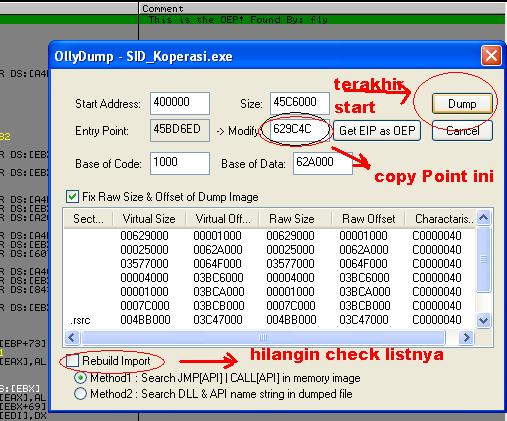This screenshot has width=507, height=421.
Task: Click the Charactaris.. column header
Action: tap(440, 219)
